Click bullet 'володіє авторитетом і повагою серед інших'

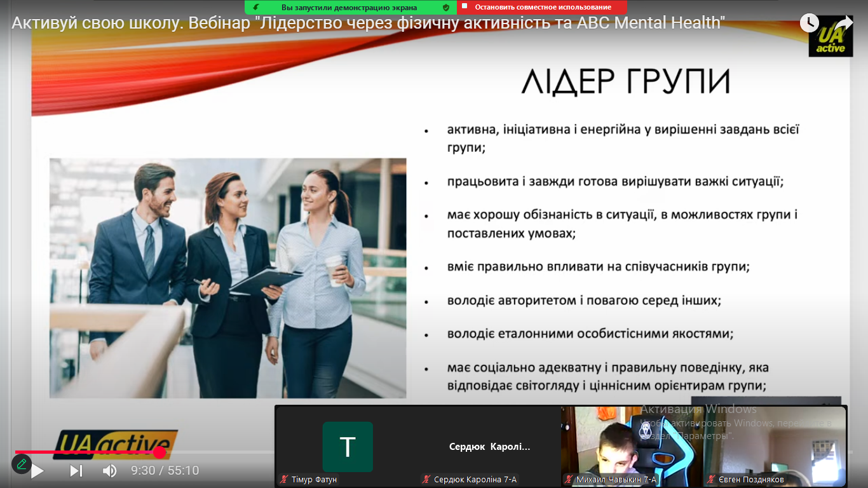click(x=584, y=300)
